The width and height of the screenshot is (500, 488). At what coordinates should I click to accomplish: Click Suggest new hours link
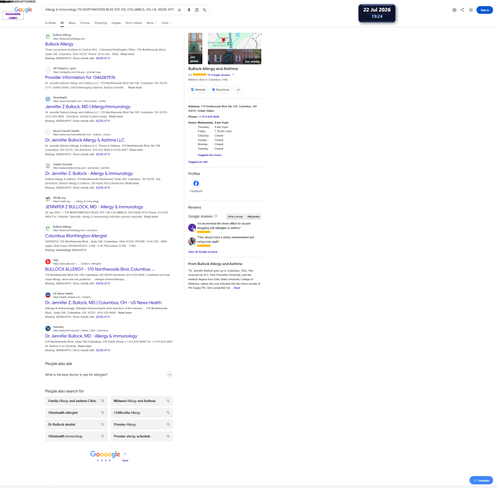point(210,155)
